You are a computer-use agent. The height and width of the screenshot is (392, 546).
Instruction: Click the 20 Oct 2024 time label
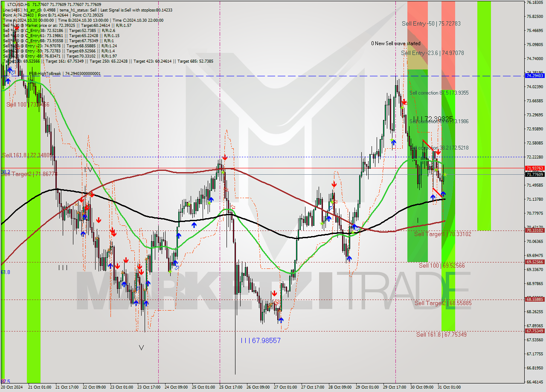(x=12, y=387)
